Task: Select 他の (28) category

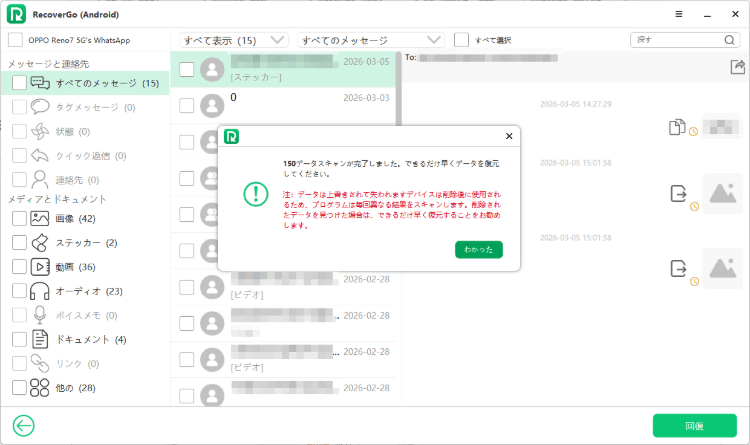Action: (76, 388)
